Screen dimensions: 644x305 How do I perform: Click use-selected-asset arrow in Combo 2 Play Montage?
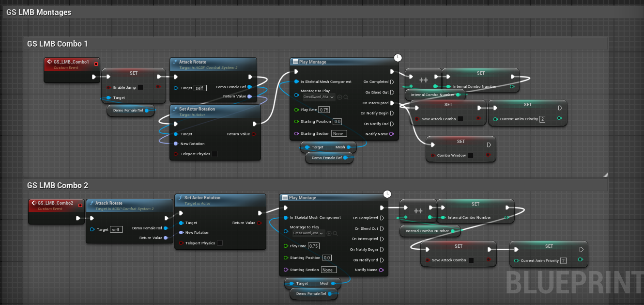329,233
